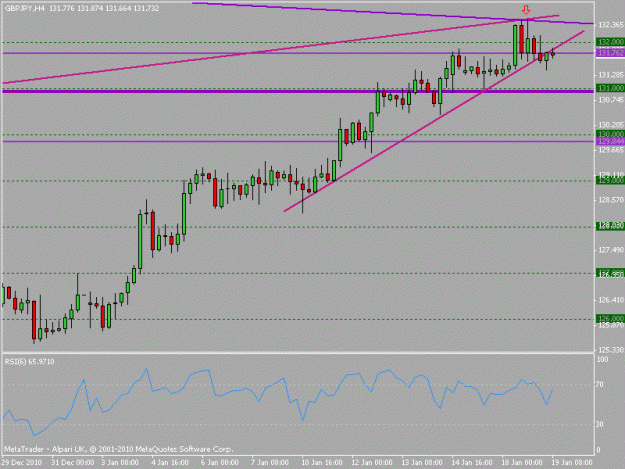Click the RSI scale value 100
This screenshot has width=625, height=469.
coord(603,359)
